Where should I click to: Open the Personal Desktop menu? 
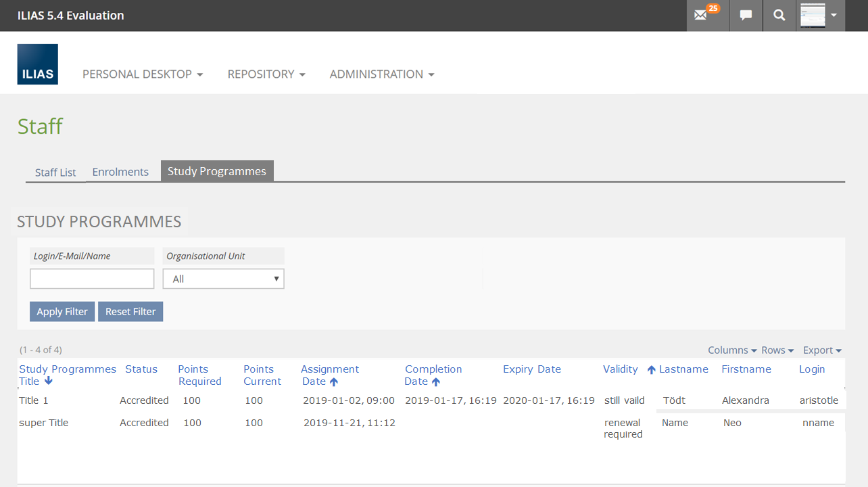(x=143, y=74)
